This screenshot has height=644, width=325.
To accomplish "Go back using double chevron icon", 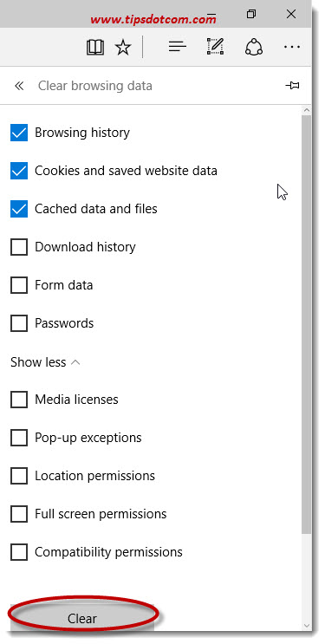I will pyautogui.click(x=19, y=86).
